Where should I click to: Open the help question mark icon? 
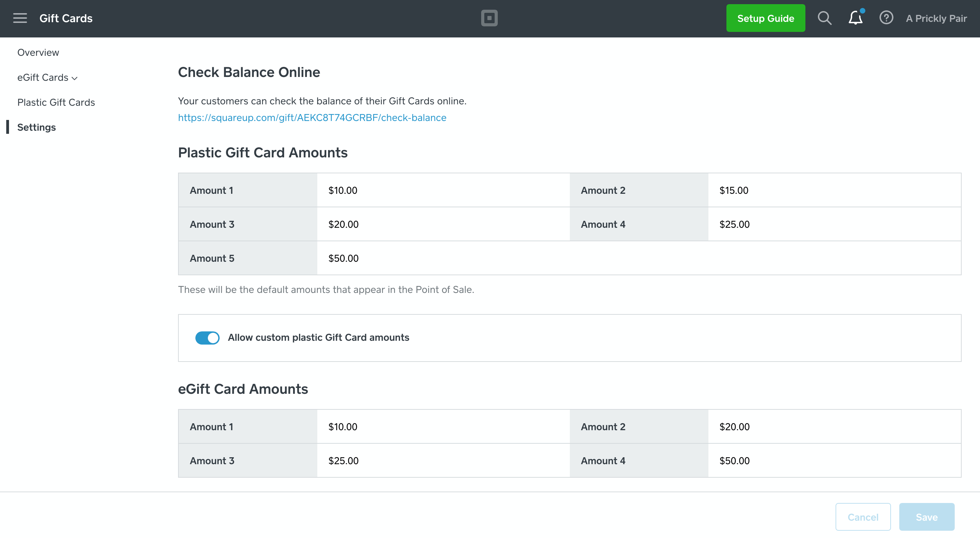(886, 18)
